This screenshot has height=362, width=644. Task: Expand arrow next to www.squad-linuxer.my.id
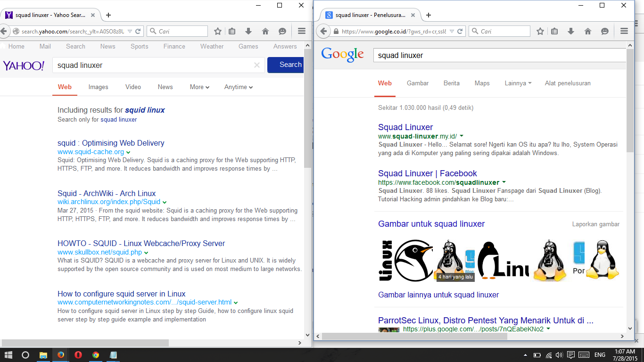(x=462, y=136)
